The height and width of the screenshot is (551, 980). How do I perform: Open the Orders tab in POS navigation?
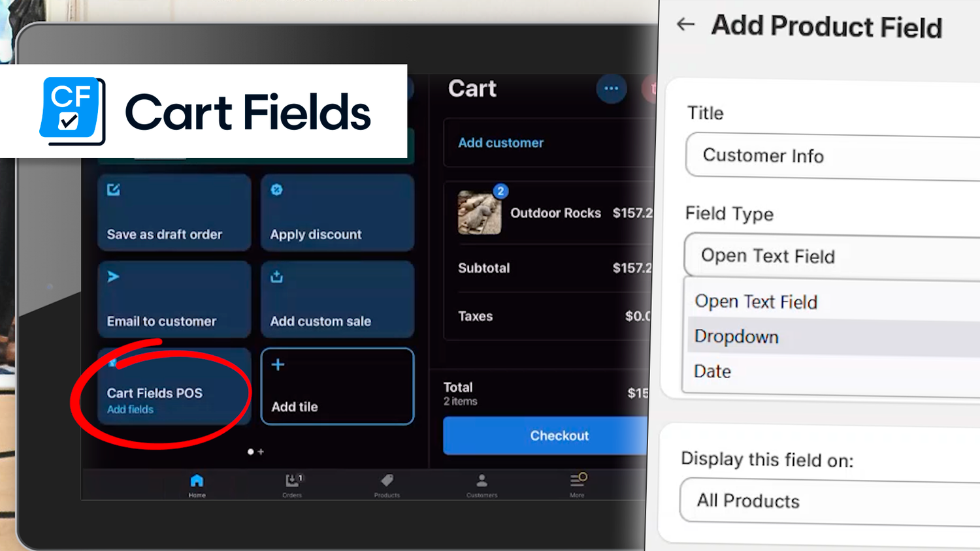pos(292,485)
